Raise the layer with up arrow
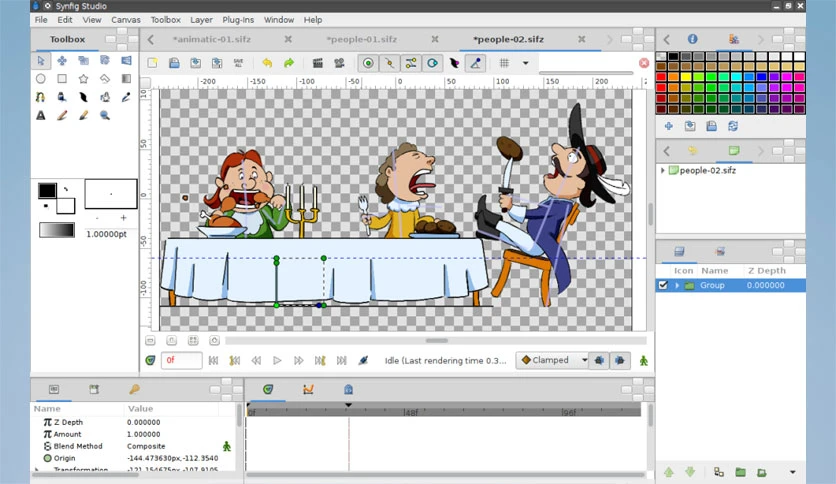The height and width of the screenshot is (484, 836). (x=669, y=472)
